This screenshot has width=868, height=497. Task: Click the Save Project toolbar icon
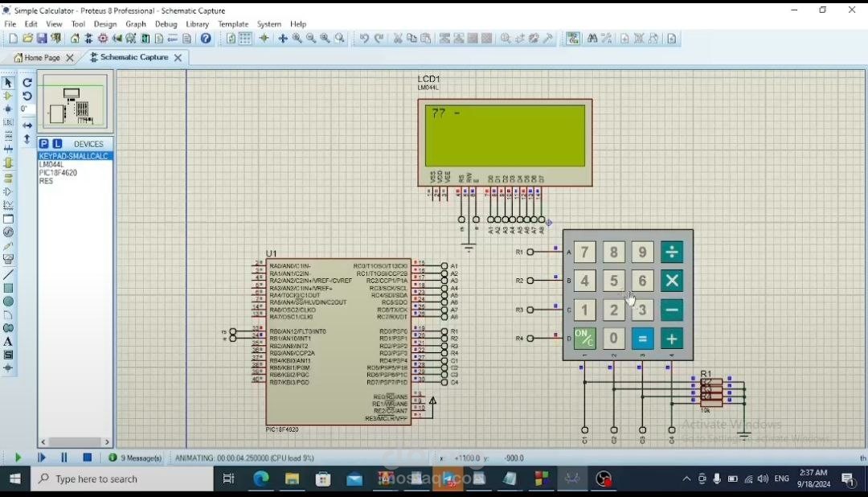point(42,39)
